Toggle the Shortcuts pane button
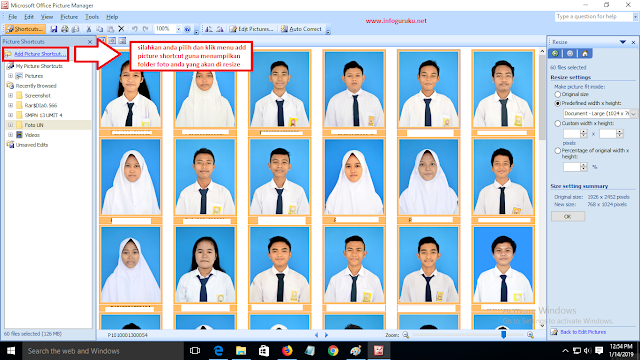 [25, 29]
